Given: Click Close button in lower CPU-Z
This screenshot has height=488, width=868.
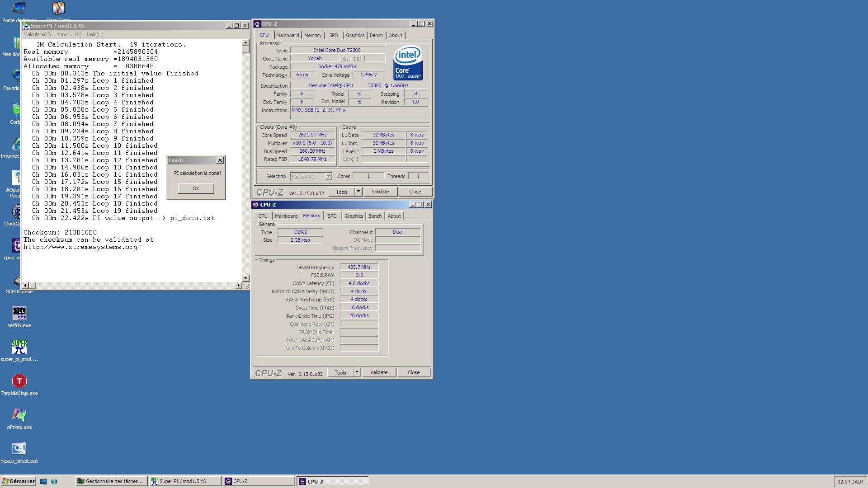Looking at the screenshot, I should (414, 372).
